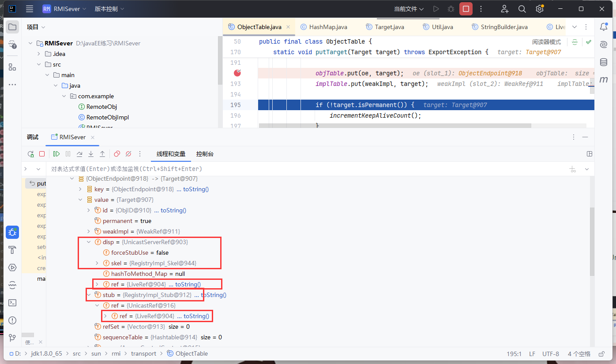Collapse the stub RegistryImpl_Stub node

coord(89,295)
